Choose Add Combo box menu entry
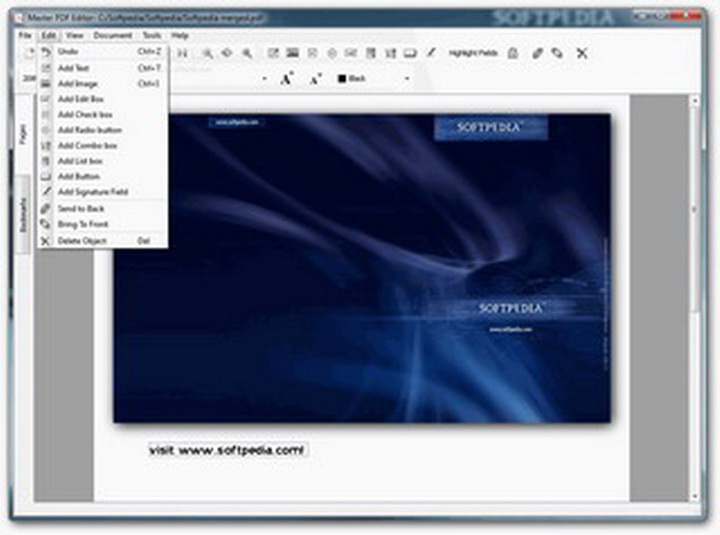The image size is (720, 535). (x=103, y=146)
